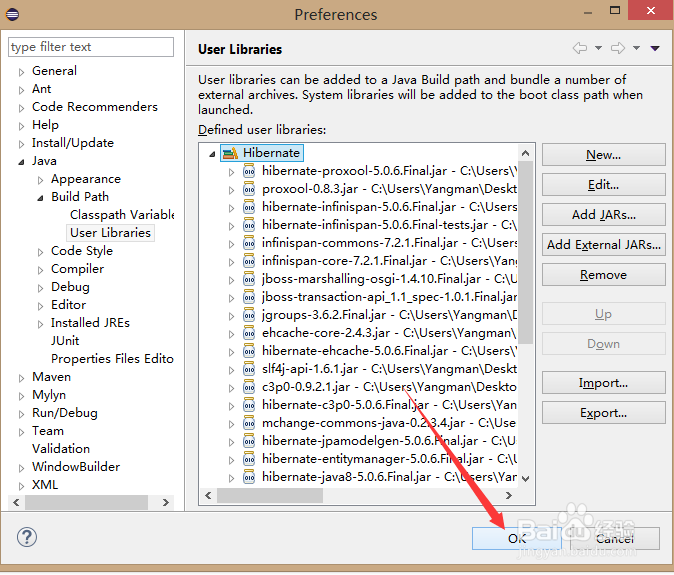Maximize the Preferences window

615,10
